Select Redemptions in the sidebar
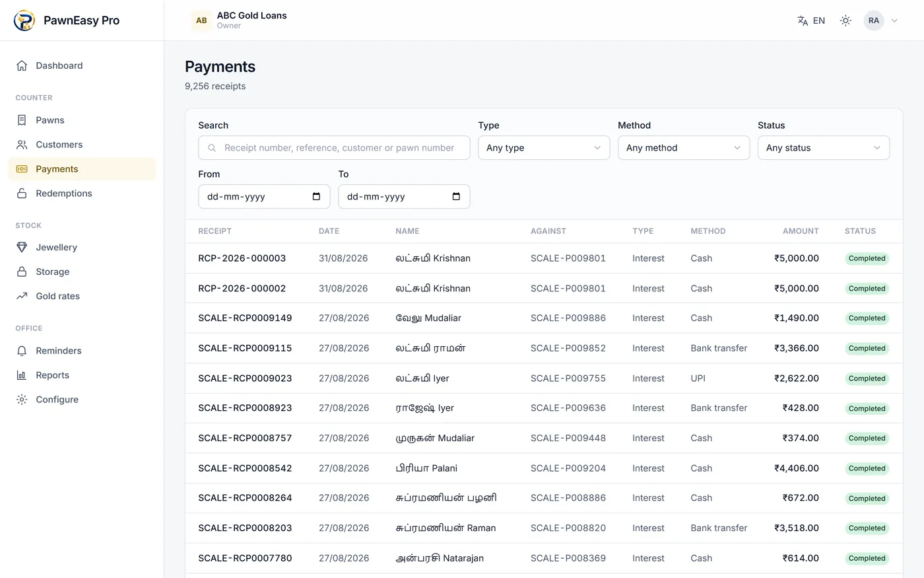The image size is (924, 578). coord(82,194)
